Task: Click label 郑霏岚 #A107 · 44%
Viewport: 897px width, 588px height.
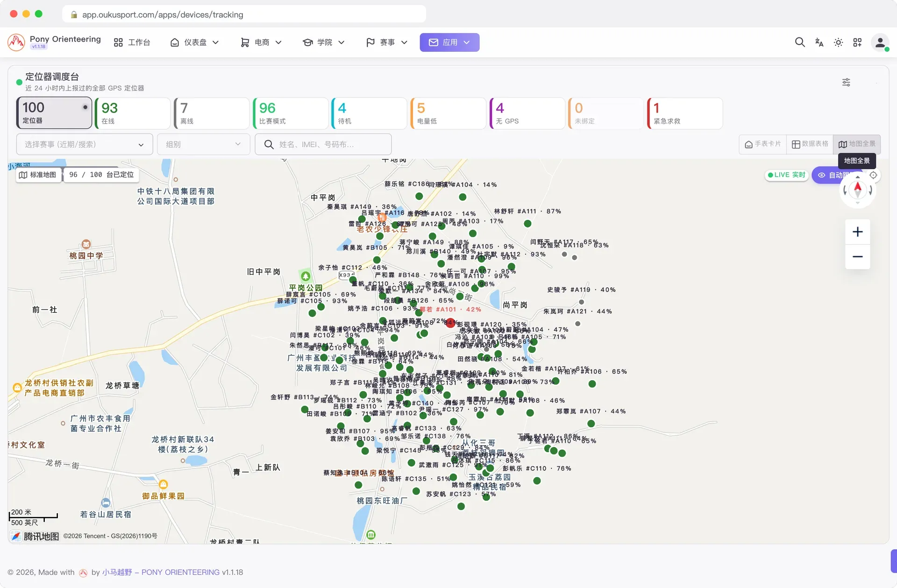Action: (x=591, y=411)
